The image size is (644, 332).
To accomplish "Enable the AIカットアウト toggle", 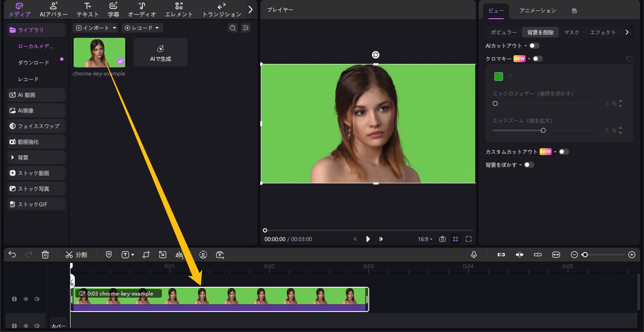I will [534, 46].
